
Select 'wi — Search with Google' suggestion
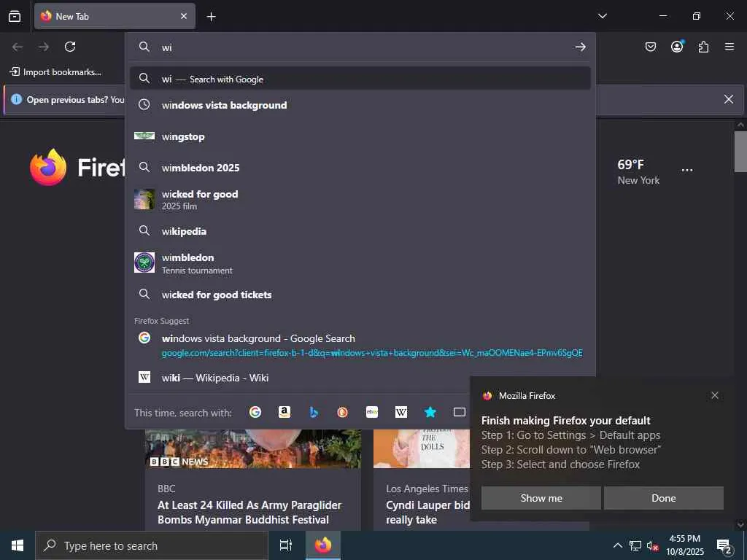(x=360, y=79)
